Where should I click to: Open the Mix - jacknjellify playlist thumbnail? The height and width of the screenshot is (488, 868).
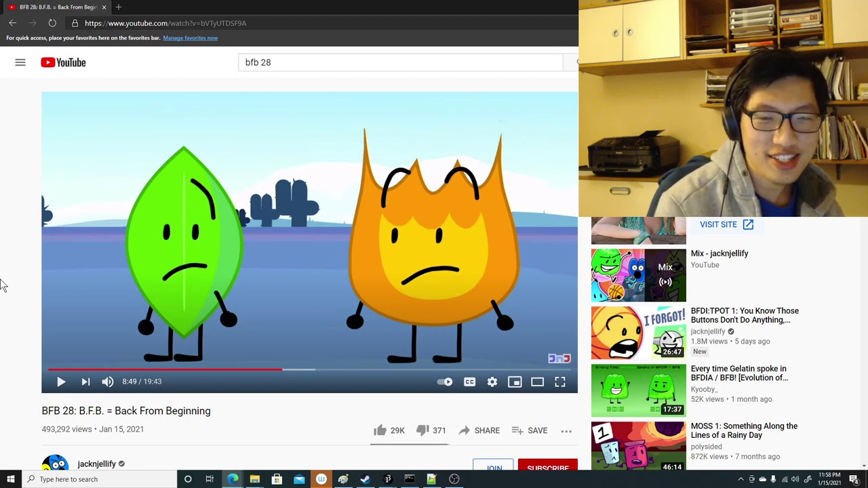[638, 274]
